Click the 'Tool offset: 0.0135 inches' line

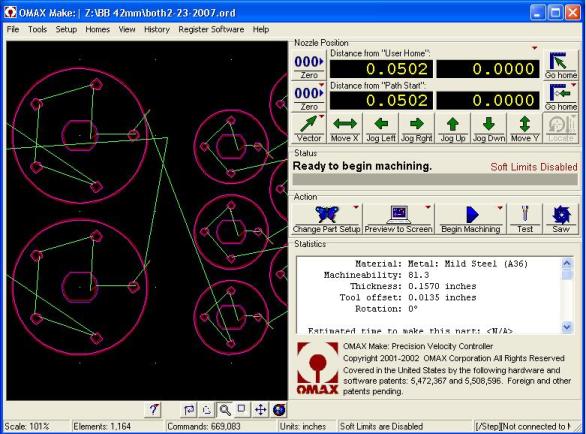pyautogui.click(x=408, y=298)
